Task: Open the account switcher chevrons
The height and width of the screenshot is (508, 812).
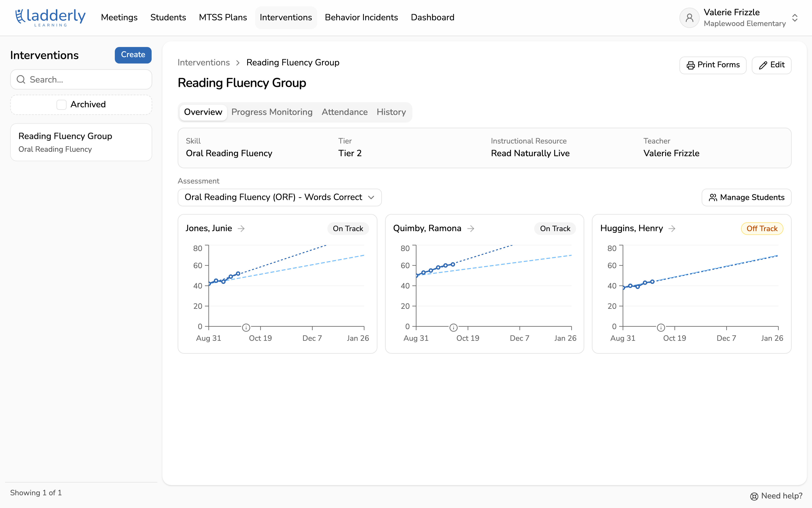Action: tap(794, 18)
